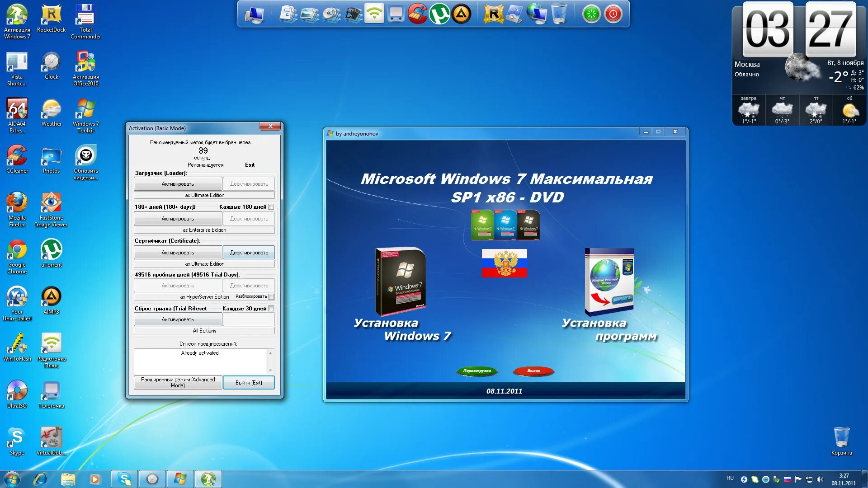Open the Network icon in the dock
The width and height of the screenshot is (868, 488).
[537, 14]
